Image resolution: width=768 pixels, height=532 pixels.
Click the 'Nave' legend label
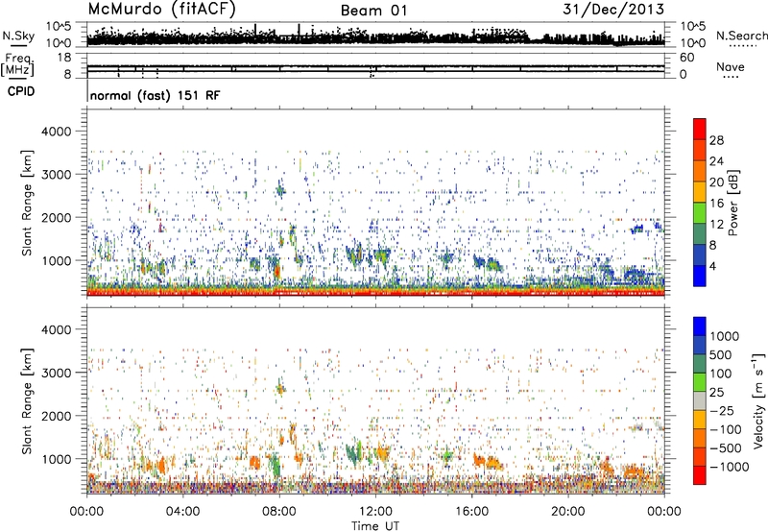[x=731, y=66]
